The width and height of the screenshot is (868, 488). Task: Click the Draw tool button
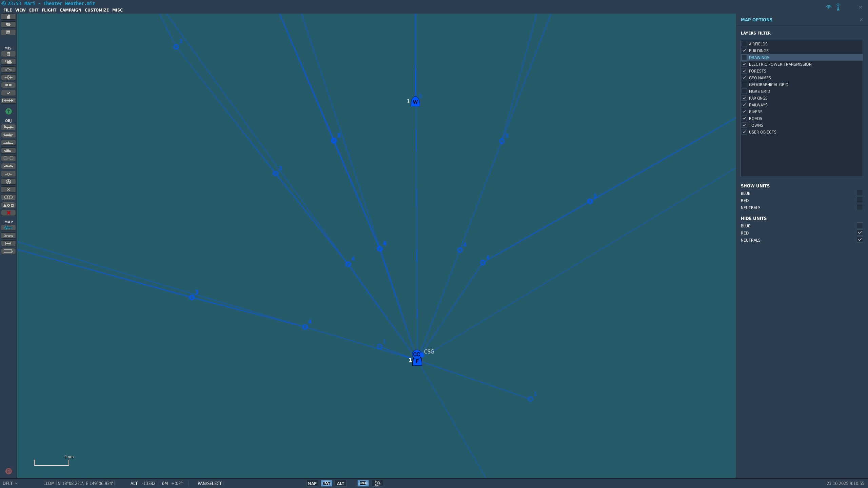tap(8, 236)
